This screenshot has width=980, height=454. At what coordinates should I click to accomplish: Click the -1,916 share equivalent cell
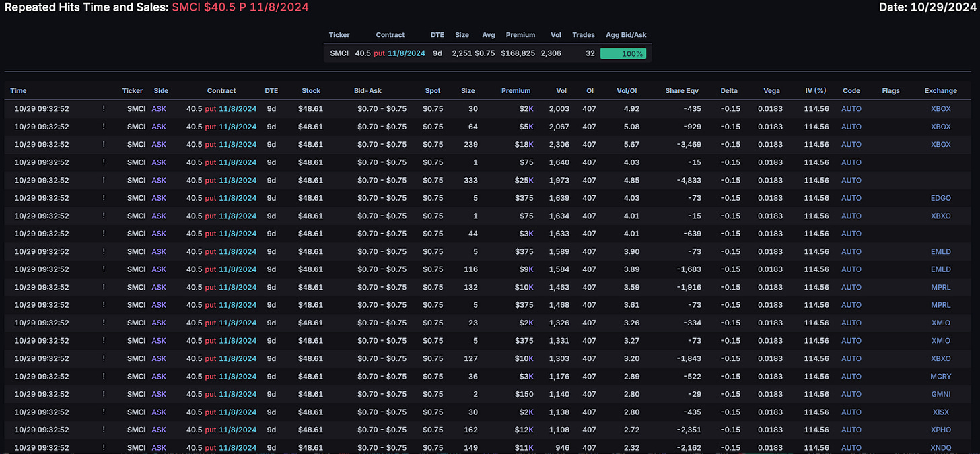point(690,287)
